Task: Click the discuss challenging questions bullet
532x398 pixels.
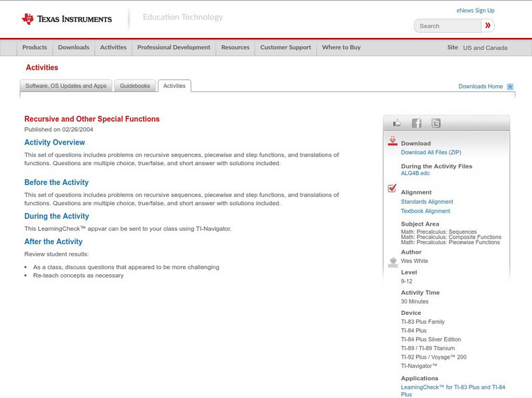Action: tap(126, 268)
